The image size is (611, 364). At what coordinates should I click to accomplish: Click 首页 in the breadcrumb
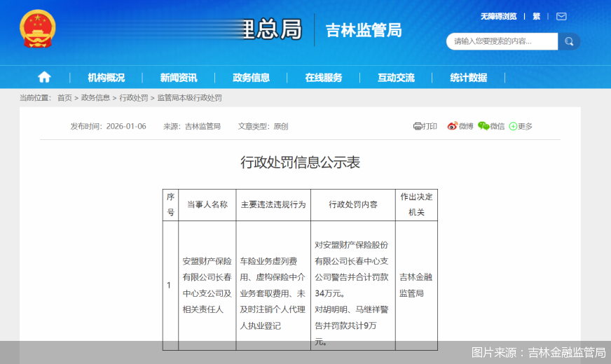click(x=64, y=98)
